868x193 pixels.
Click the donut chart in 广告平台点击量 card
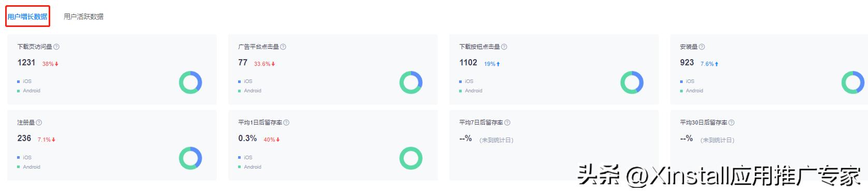coord(411,82)
